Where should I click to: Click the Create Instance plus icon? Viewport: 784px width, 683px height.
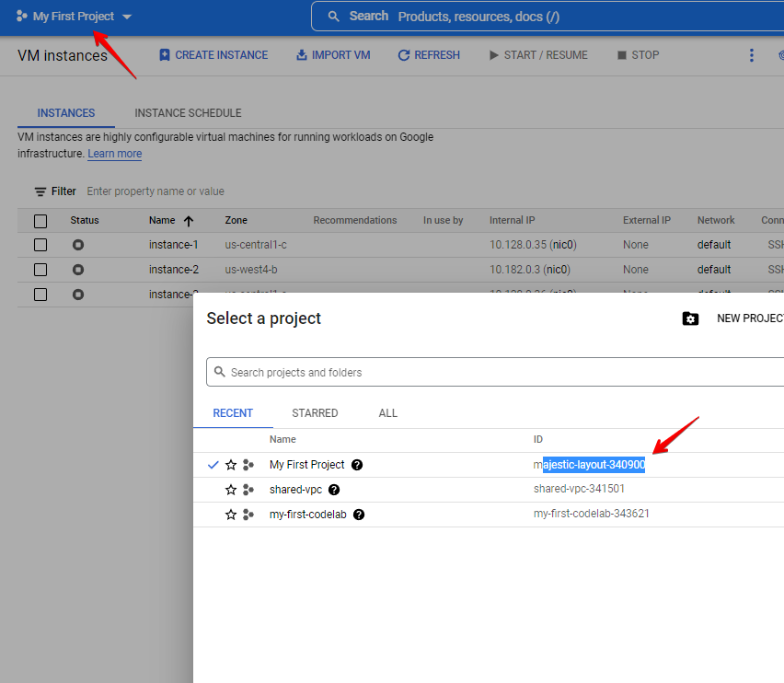coord(165,55)
